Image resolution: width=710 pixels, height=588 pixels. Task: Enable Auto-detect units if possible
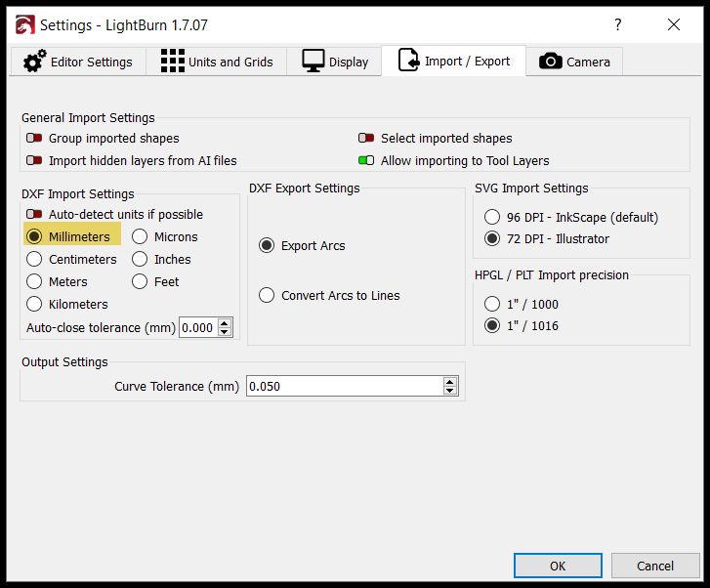click(x=34, y=214)
